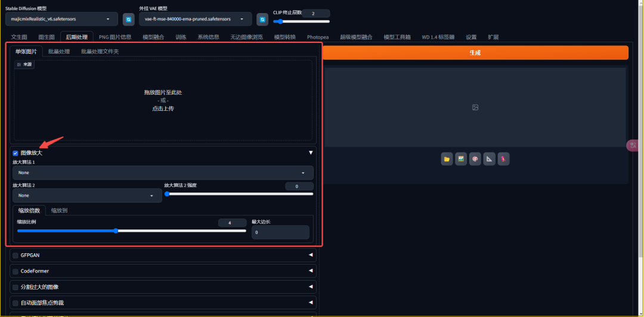This screenshot has width=644, height=317.
Task: Enable the 自动面部焦点剪裁 checkbox
Action: click(x=16, y=303)
